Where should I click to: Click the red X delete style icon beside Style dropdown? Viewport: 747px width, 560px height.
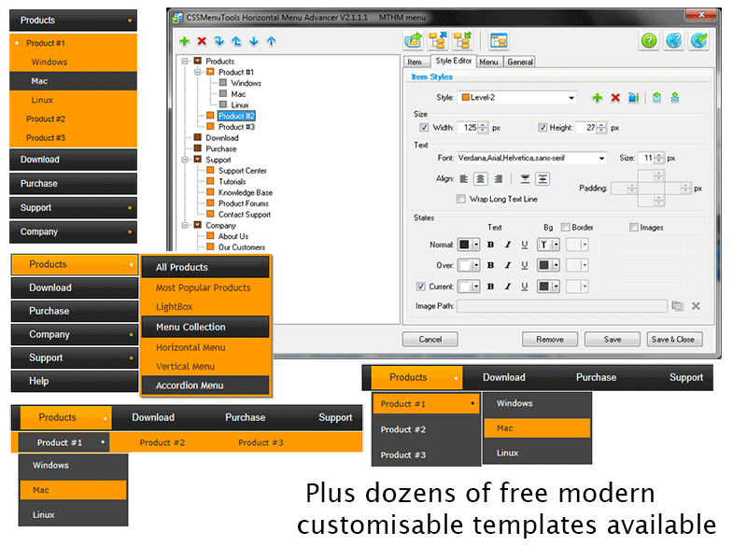coord(615,97)
